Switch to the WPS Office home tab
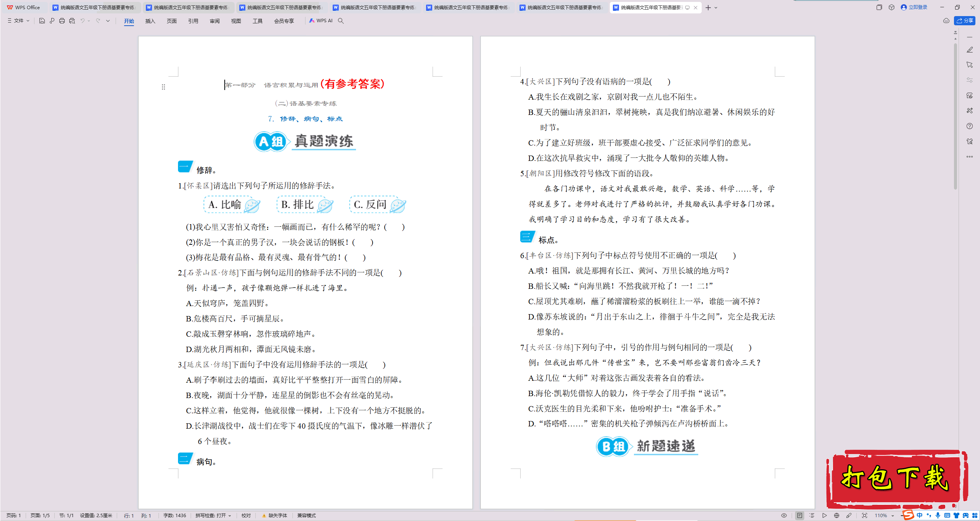 pos(24,7)
